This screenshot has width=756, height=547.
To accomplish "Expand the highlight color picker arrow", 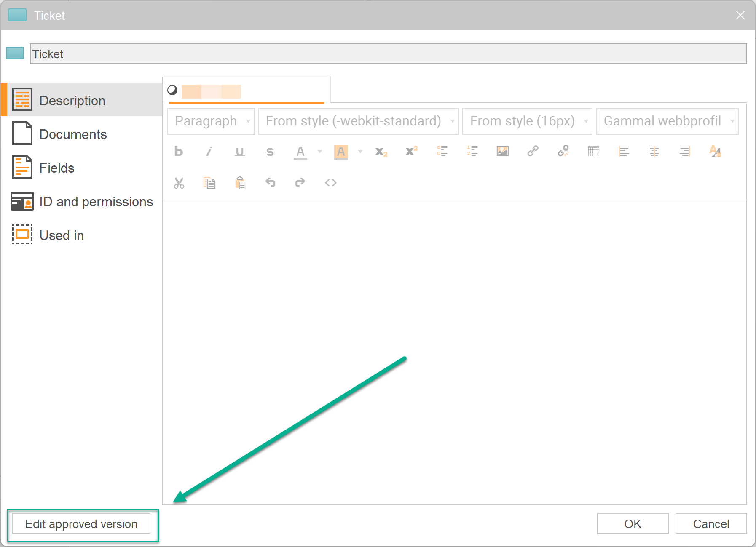I will click(x=360, y=152).
